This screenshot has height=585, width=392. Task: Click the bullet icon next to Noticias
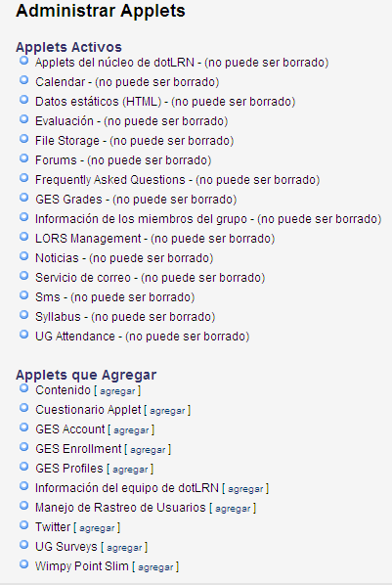point(23,256)
